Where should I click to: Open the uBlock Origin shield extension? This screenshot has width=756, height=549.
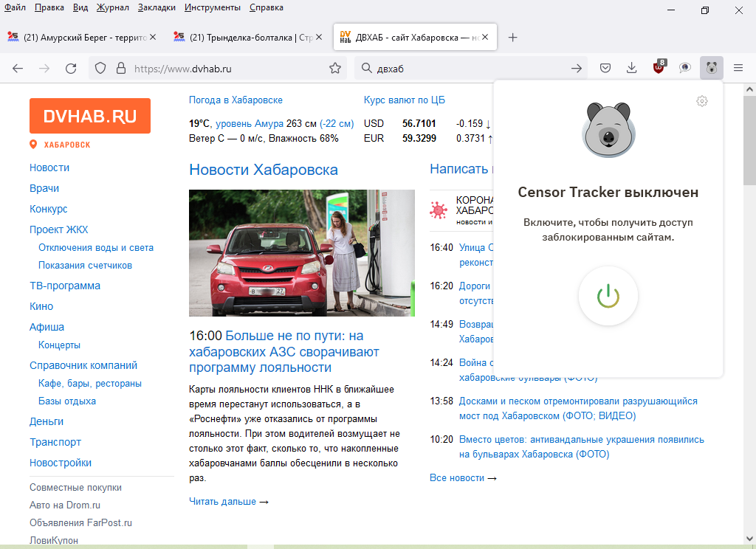tap(659, 67)
